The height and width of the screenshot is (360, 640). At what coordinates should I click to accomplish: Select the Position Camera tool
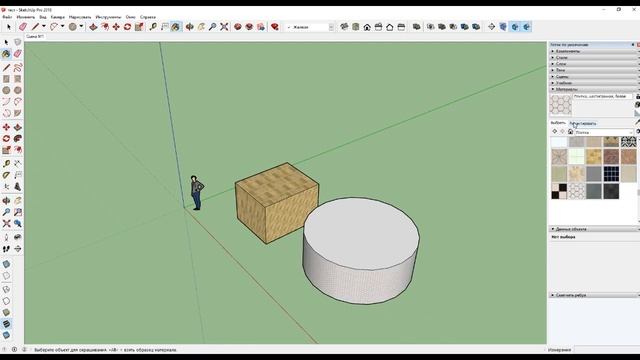[6, 237]
